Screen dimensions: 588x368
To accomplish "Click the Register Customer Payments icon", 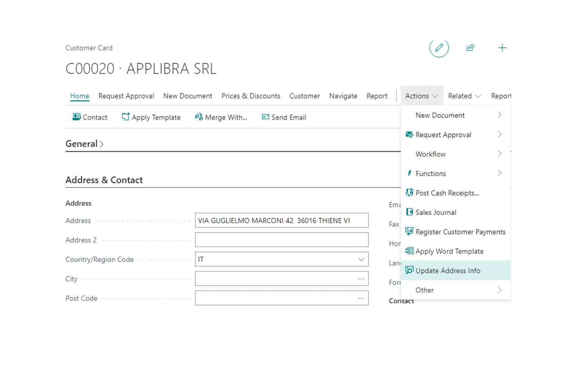I will 409,231.
